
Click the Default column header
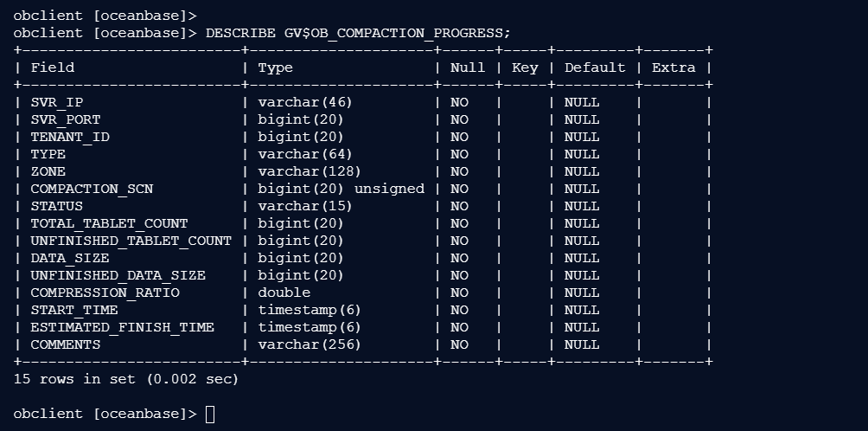pos(595,68)
